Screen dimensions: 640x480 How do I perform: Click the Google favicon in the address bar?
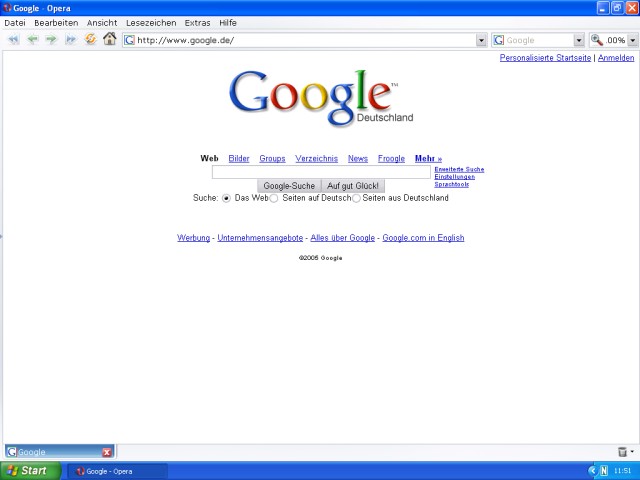129,40
